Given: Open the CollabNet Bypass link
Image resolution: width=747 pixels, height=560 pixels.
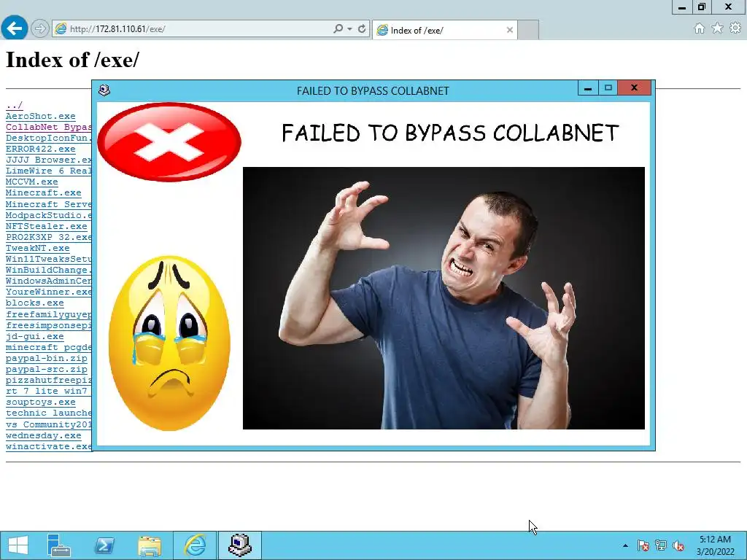Looking at the screenshot, I should click(x=49, y=127).
